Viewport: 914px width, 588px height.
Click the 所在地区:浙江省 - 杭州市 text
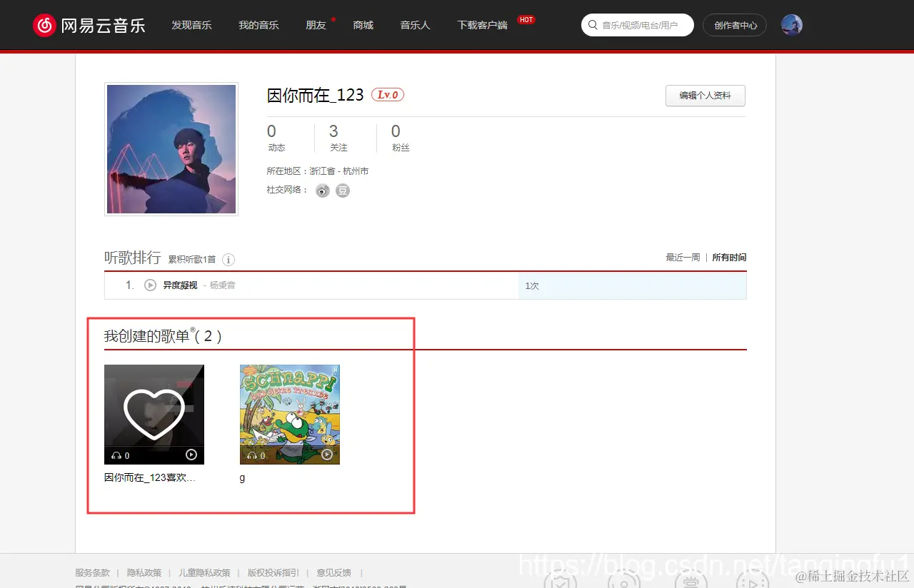(318, 171)
